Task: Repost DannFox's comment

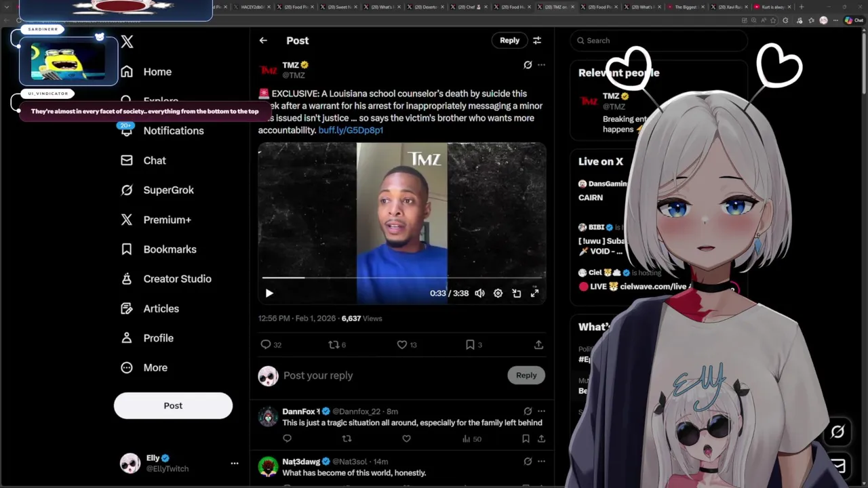Action: pyautogui.click(x=347, y=439)
